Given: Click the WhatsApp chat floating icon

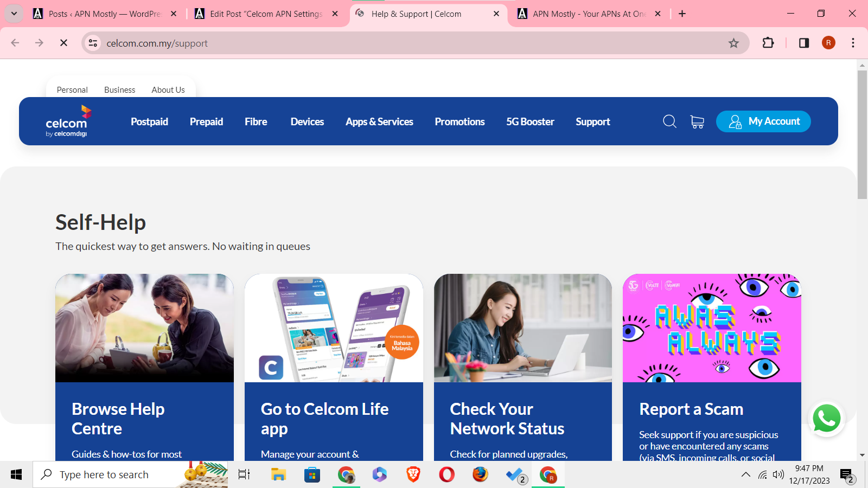Looking at the screenshot, I should 826,419.
